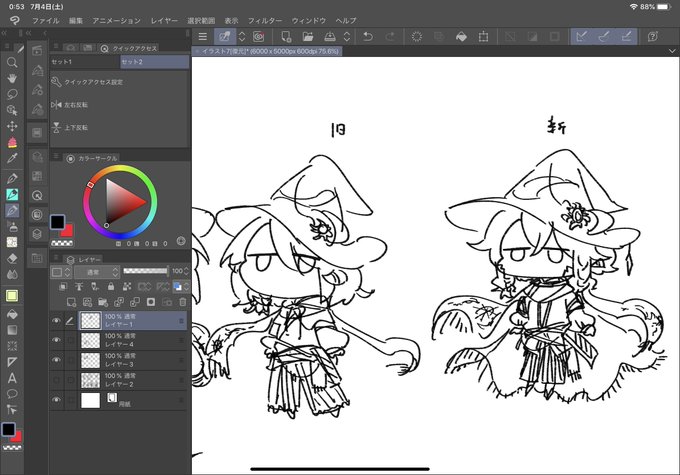Hide レイヤー 4 with its eye icon

coord(56,341)
